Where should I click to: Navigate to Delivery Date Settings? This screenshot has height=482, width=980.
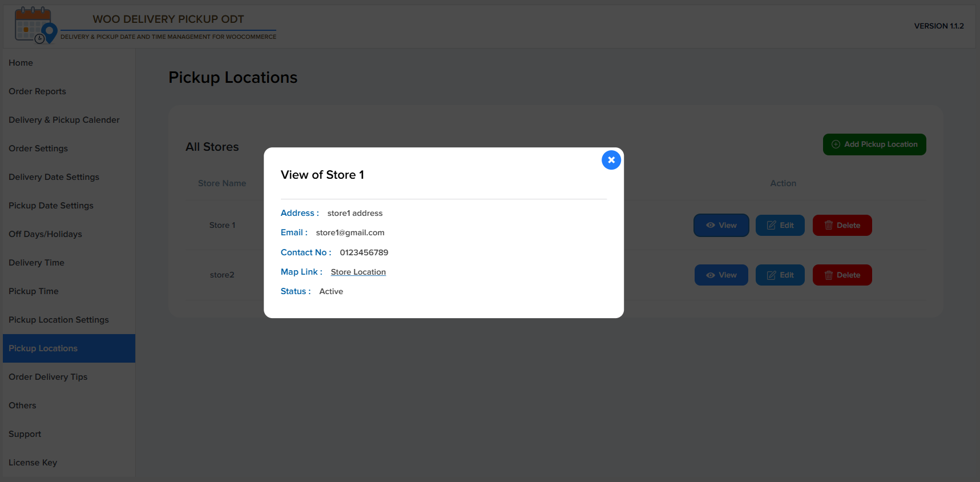(x=54, y=177)
